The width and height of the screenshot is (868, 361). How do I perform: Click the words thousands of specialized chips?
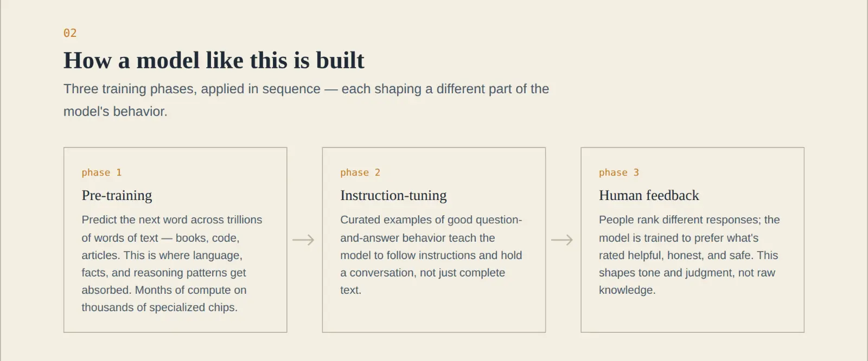coord(159,307)
